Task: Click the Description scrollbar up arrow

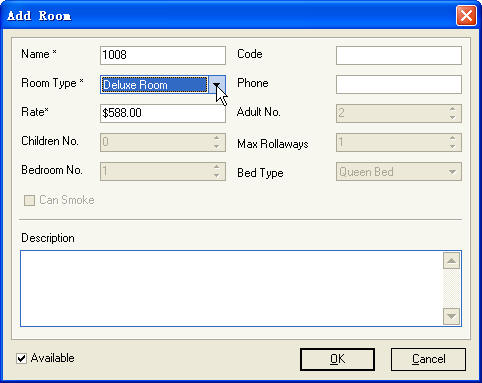Action: coord(452,261)
